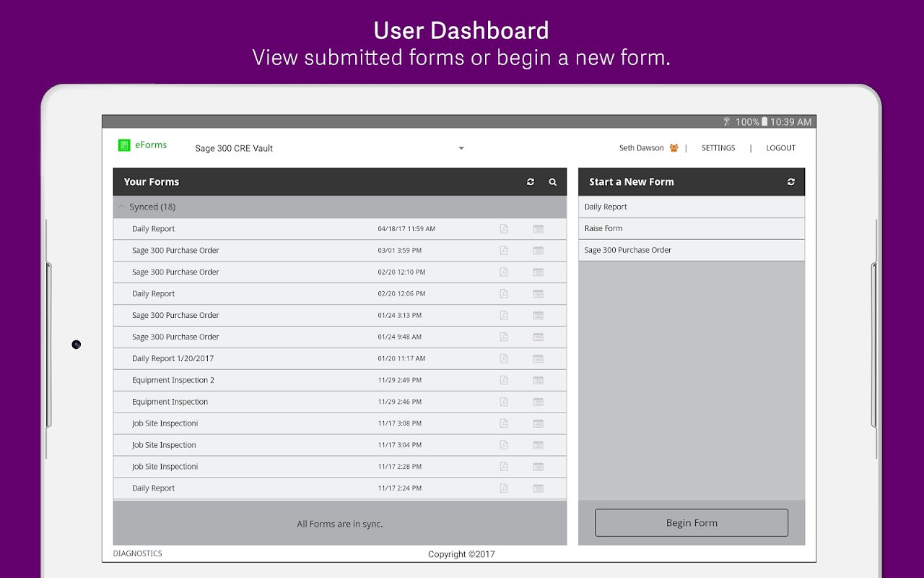Click the user group icon beside Seth Dawson
924x578 pixels.
click(x=674, y=148)
